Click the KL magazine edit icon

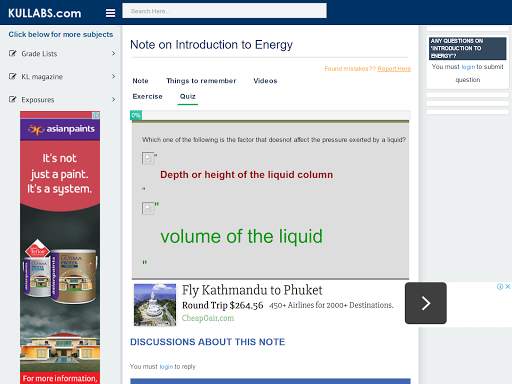[x=12, y=76]
